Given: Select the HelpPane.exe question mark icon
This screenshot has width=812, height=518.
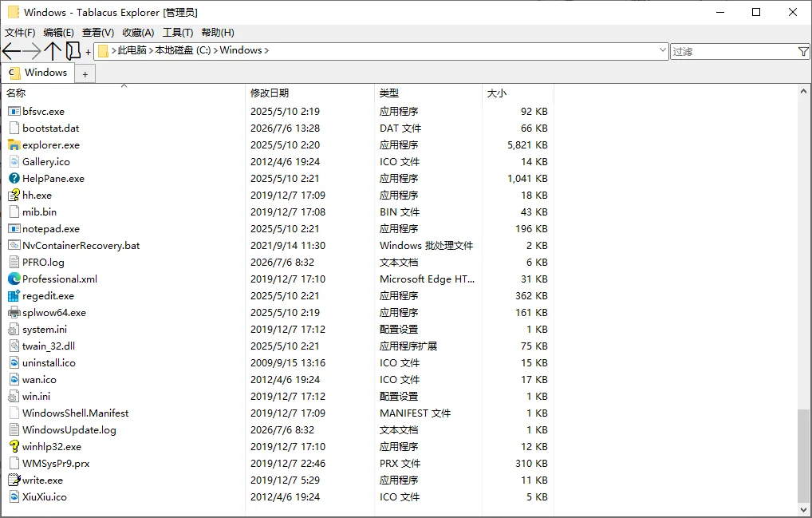Looking at the screenshot, I should 14,178.
